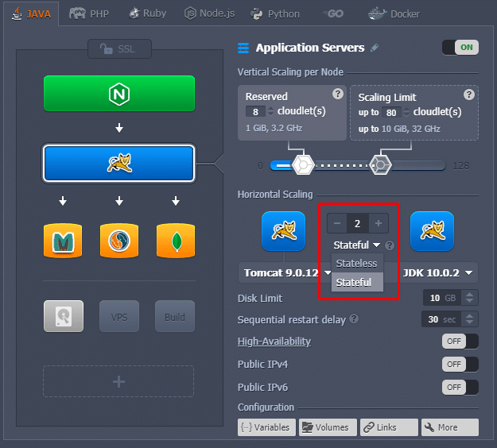Click the Disk Limit value field
The width and height of the screenshot is (497, 448).
pyautogui.click(x=443, y=298)
